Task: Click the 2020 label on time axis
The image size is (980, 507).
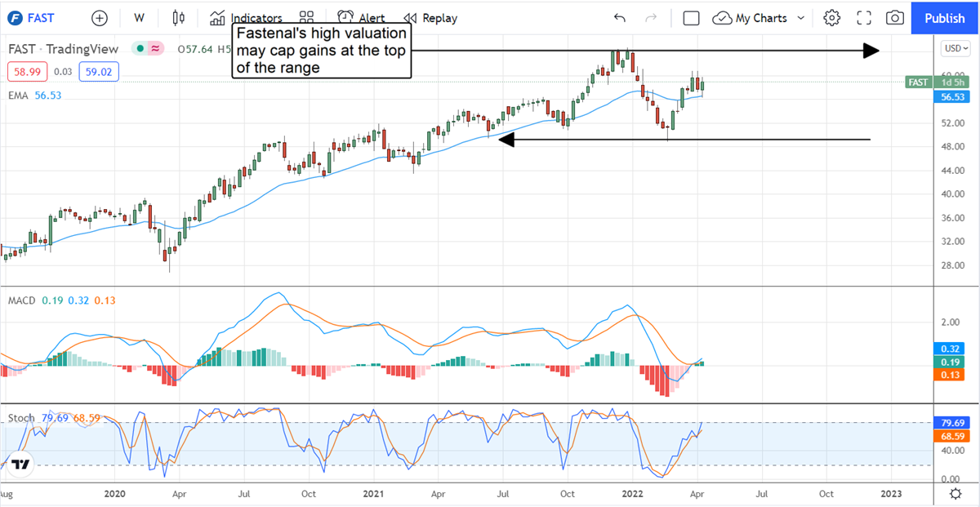Action: pos(114,494)
